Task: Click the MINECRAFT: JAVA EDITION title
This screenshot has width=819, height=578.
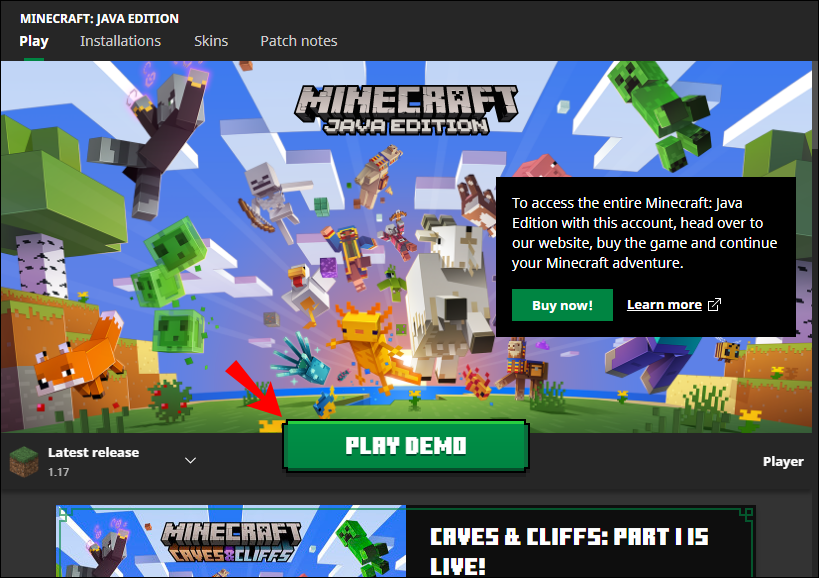Action: pyautogui.click(x=99, y=17)
